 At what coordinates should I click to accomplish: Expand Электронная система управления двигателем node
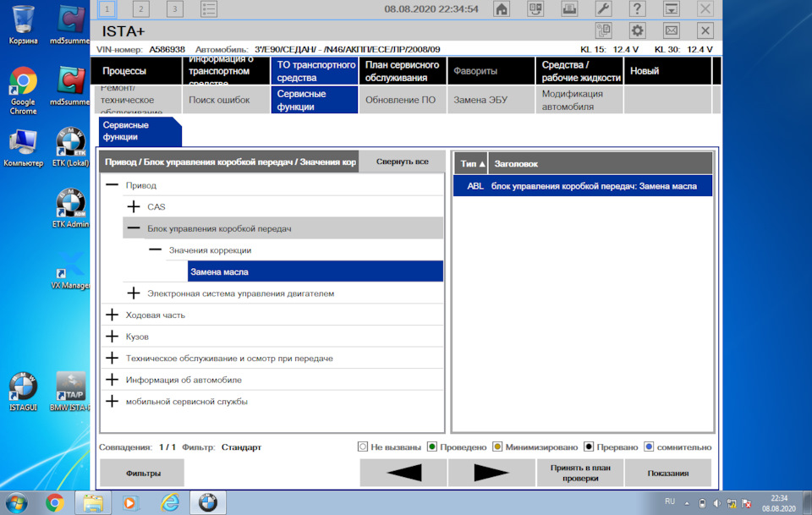pyautogui.click(x=134, y=293)
